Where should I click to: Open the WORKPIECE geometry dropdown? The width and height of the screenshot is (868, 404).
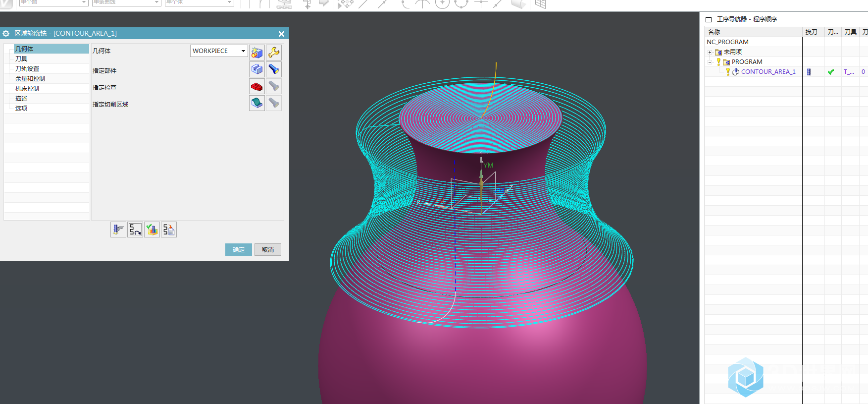(243, 51)
